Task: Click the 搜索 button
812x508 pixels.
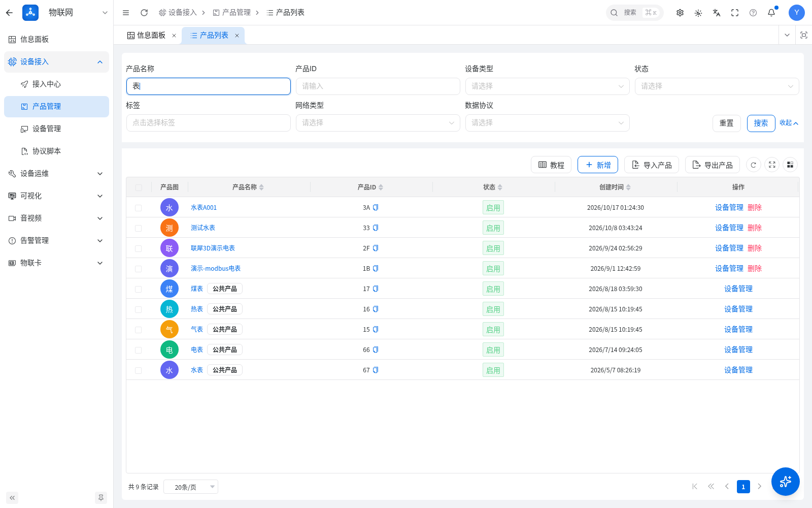Action: 761,123
